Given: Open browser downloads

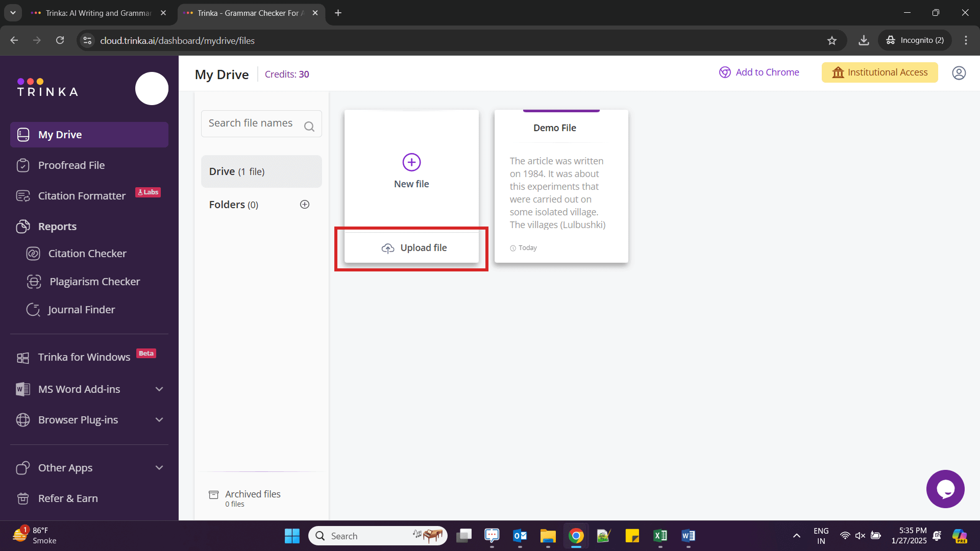Looking at the screenshot, I should tap(864, 40).
